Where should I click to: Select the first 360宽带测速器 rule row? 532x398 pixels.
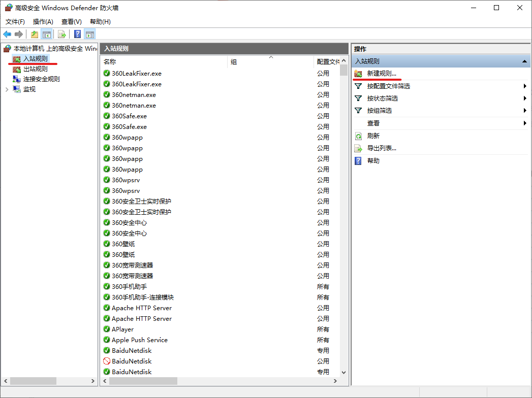click(x=221, y=265)
